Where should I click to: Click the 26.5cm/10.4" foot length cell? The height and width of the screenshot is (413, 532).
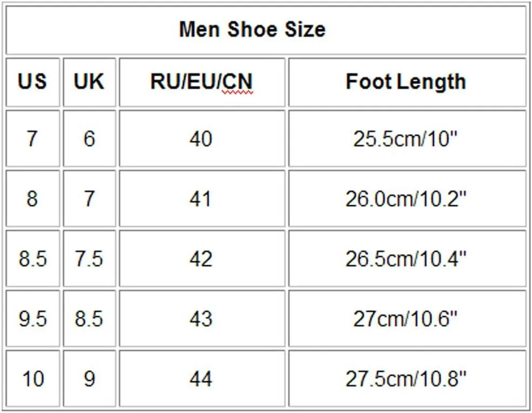tap(407, 259)
